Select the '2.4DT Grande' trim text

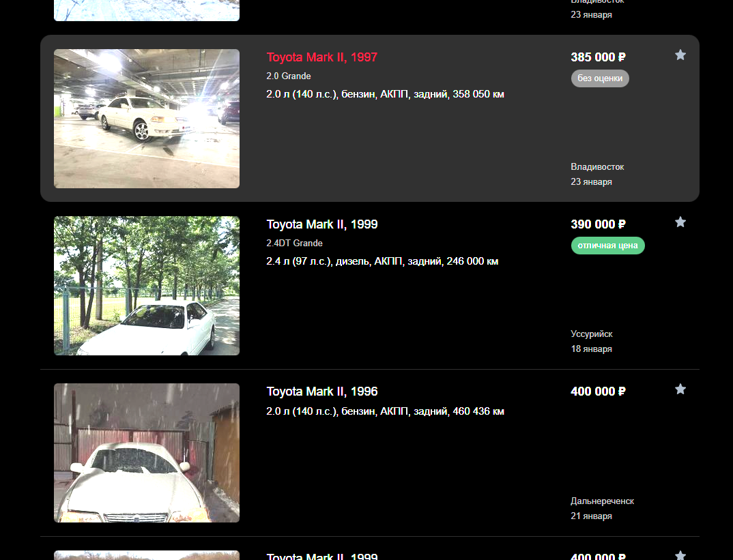[x=295, y=244]
